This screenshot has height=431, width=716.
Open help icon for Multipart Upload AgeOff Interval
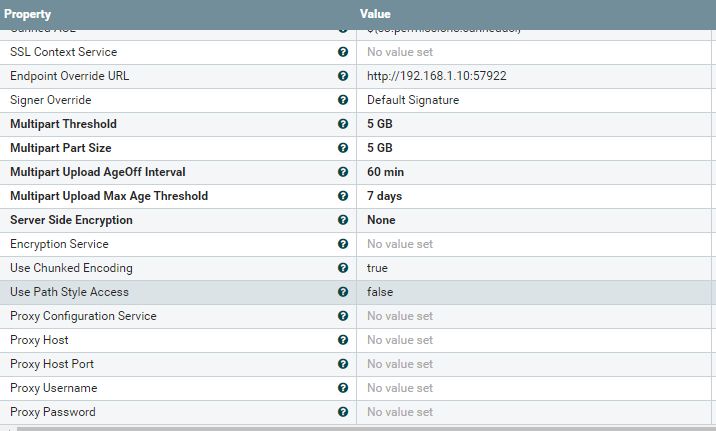[343, 172]
